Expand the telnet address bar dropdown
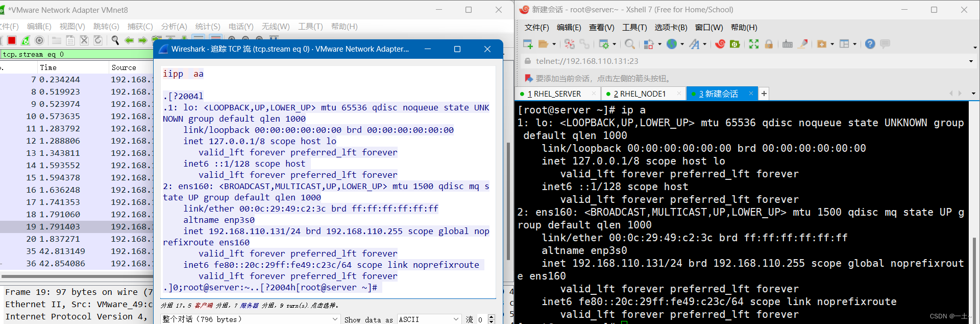 click(x=971, y=61)
